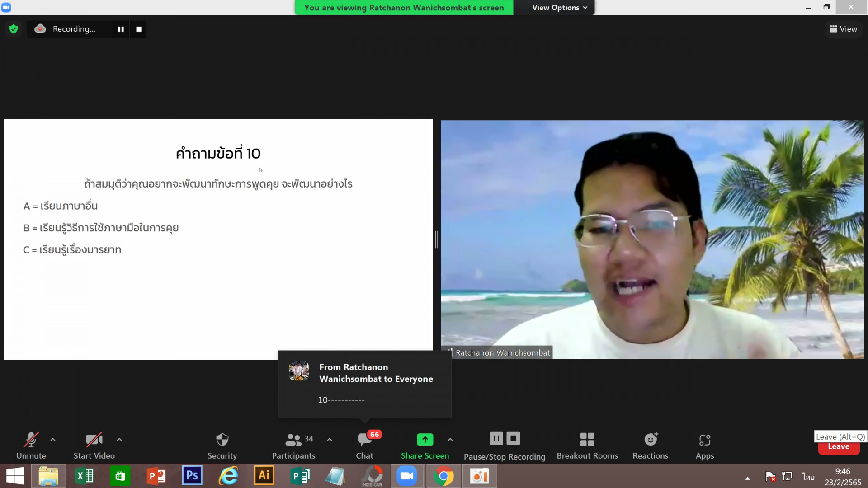868x488 pixels.
Task: Pause recording in the top-left indicator
Action: click(x=121, y=29)
